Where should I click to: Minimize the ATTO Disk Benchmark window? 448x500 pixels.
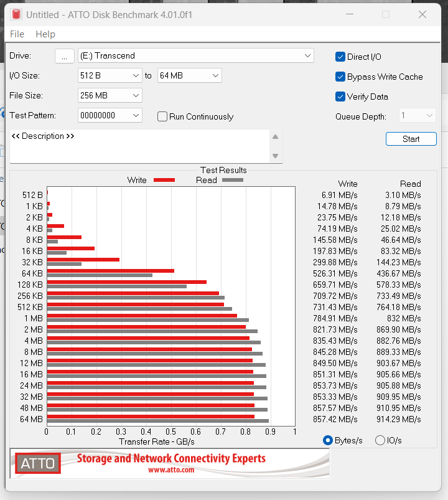coord(350,14)
